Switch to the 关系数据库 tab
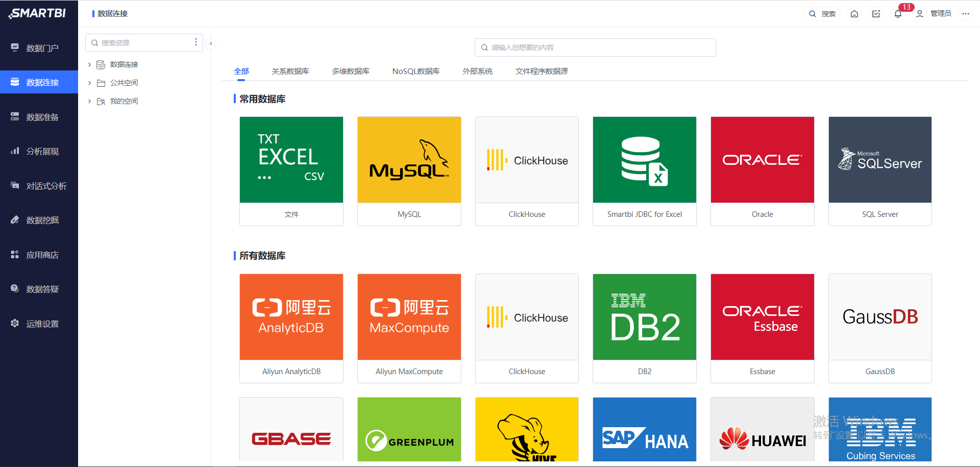 290,71
